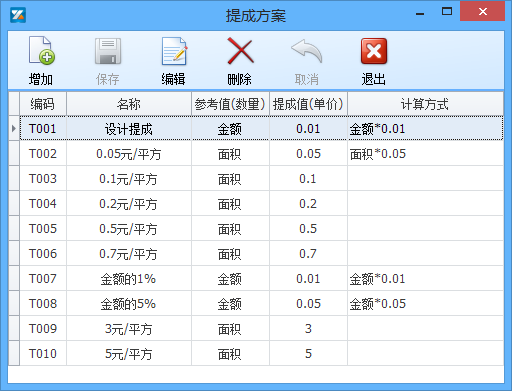Click the row header of row T006
Viewport: 512px width, 391px height.
coord(14,253)
